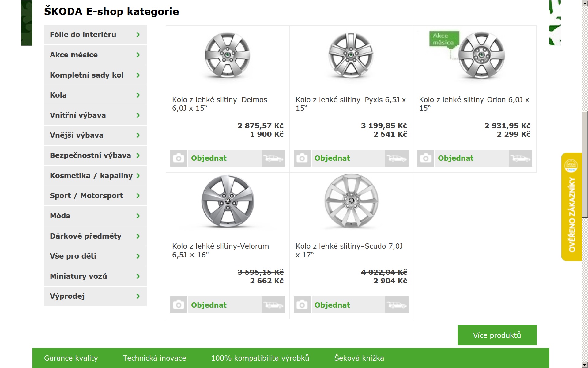Open Garance kvality footer link
This screenshot has width=588, height=368.
click(71, 358)
